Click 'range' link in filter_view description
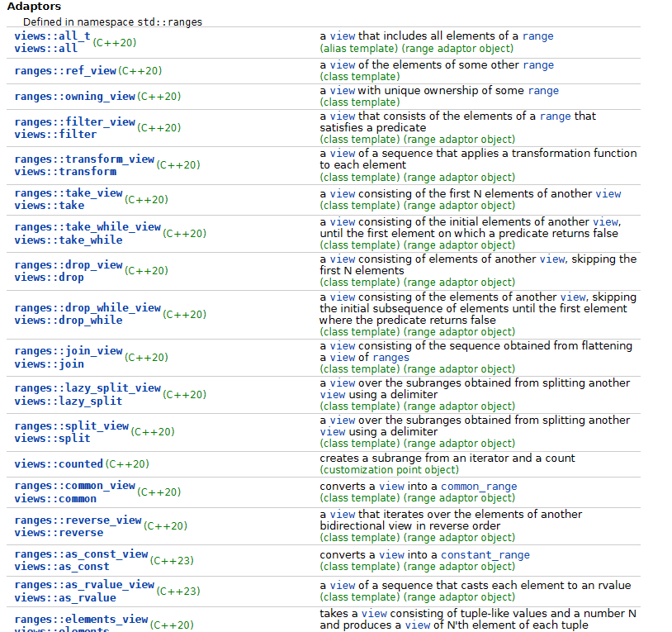This screenshot has width=672, height=632. click(x=556, y=116)
